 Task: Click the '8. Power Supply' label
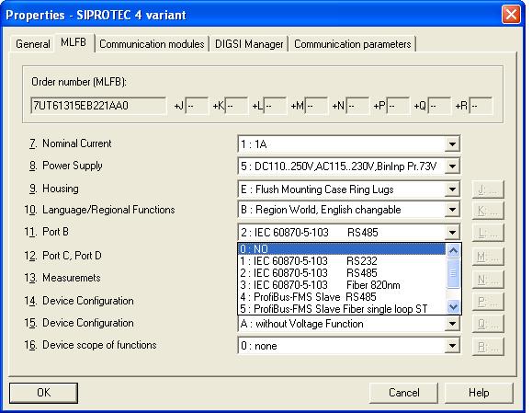[x=66, y=166]
